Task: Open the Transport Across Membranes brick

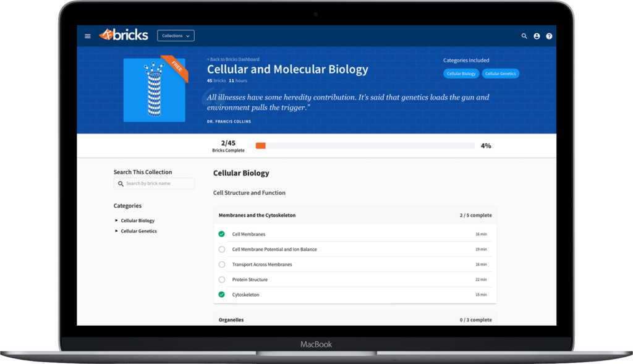Action: pyautogui.click(x=262, y=265)
